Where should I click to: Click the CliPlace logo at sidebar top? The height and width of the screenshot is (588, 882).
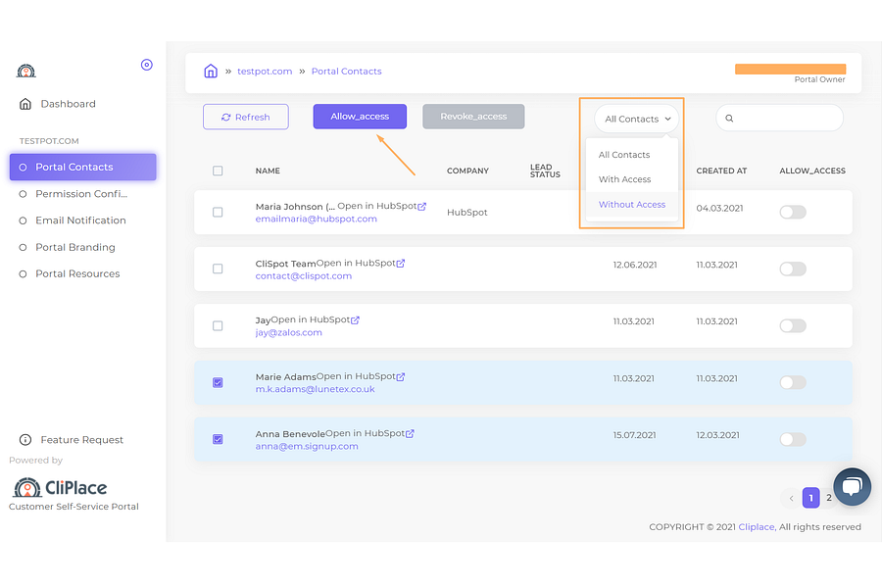tap(25, 71)
